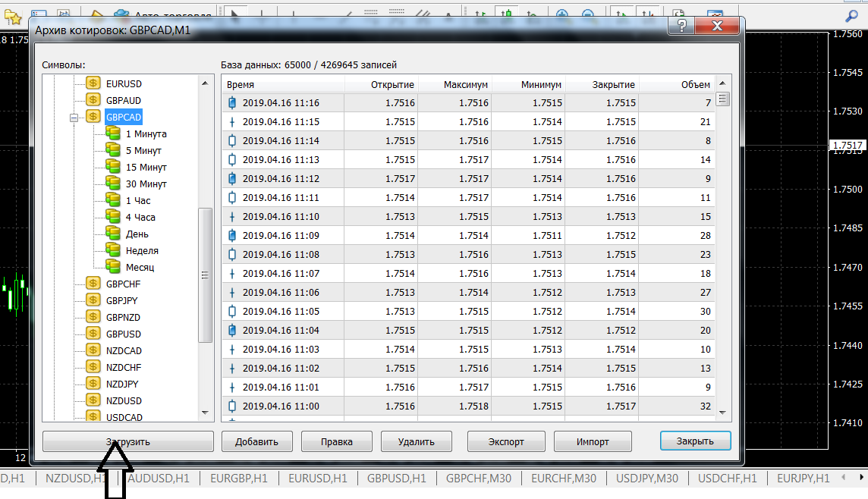Choose the 1 Час timeframe
Image resolution: width=868 pixels, height=499 pixels.
tap(138, 200)
